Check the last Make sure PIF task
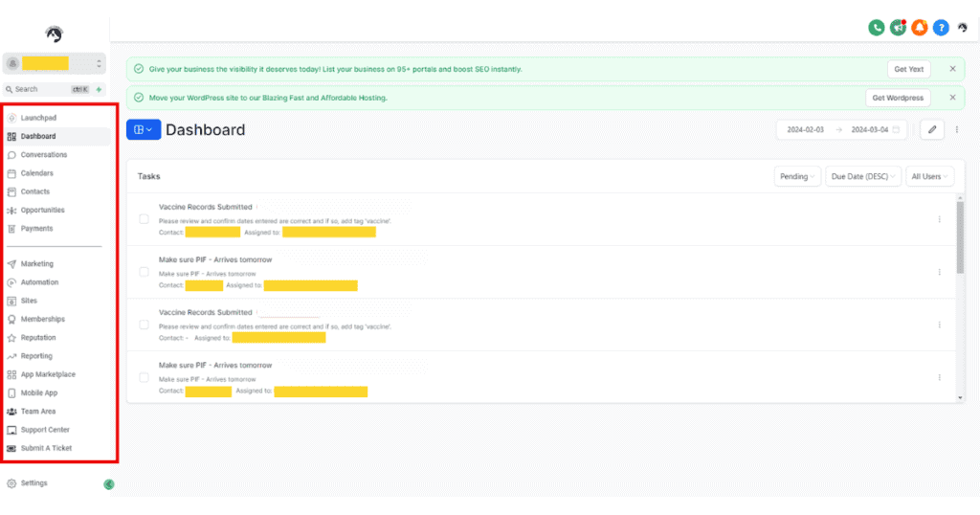 pos(144,377)
